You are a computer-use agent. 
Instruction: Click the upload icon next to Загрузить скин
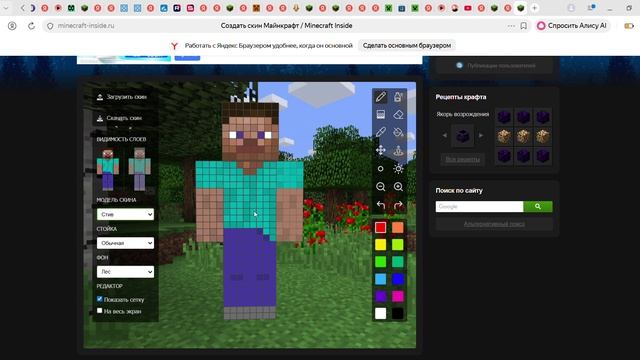pos(100,97)
